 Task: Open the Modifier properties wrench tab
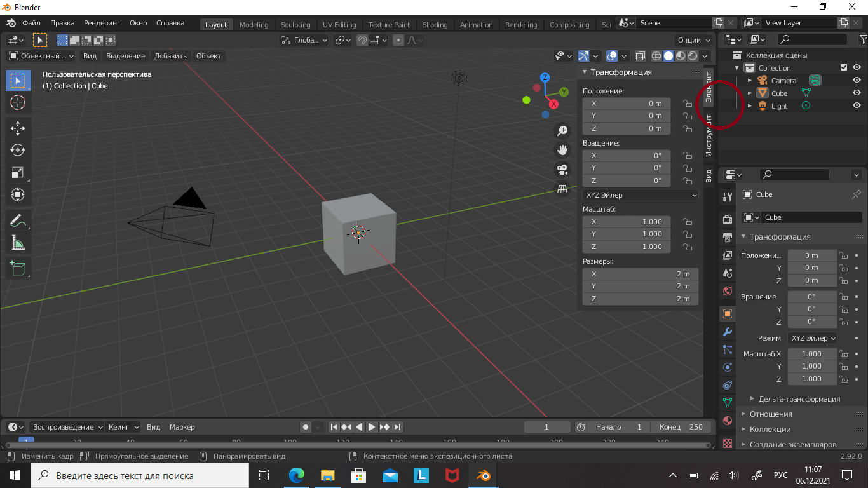pyautogui.click(x=728, y=332)
